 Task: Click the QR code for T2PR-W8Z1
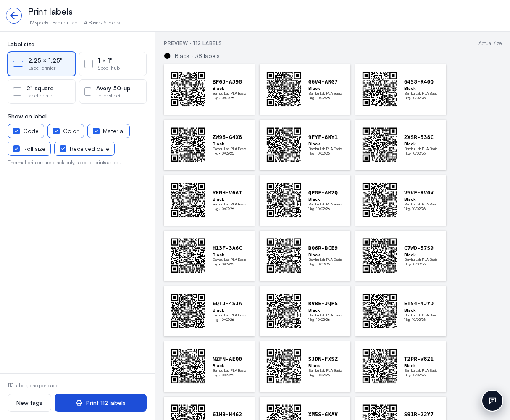[380, 366]
